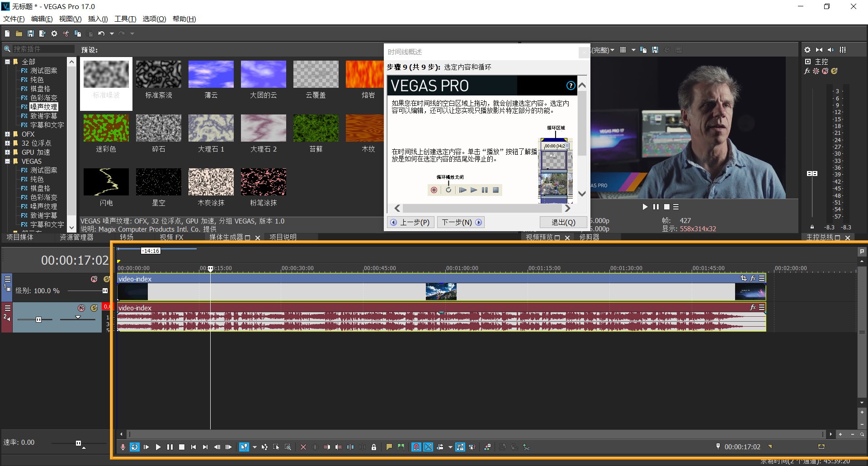Arm recording with the microphone icon
This screenshot has width=868, height=466.
click(x=123, y=447)
